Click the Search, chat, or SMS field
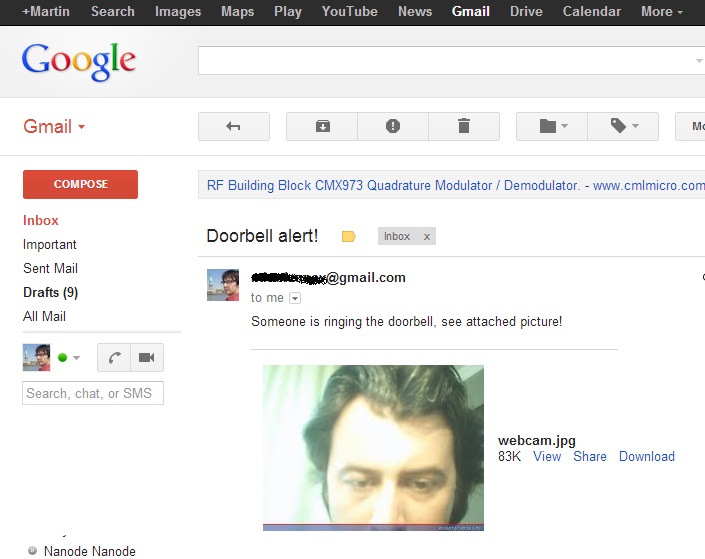The height and width of the screenshot is (559, 705). [x=93, y=393]
